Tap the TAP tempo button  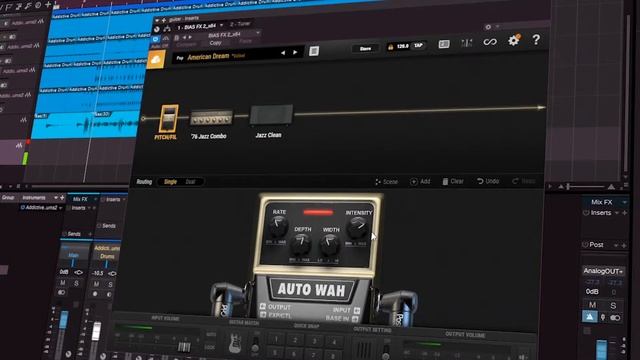tap(418, 45)
